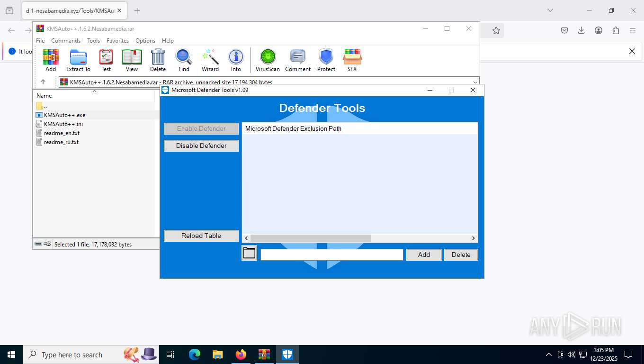644x364 pixels.
Task: Close the dl1-nesabamedia.xyz tab
Action: tap(120, 10)
